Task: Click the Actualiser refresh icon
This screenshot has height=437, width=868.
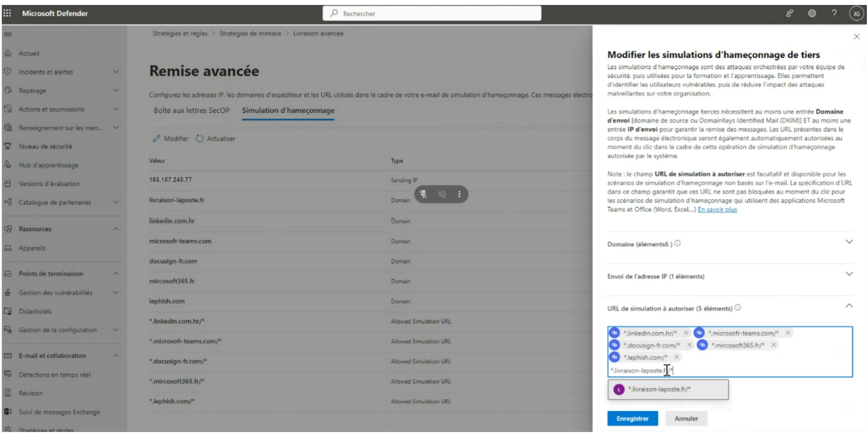Action: pos(200,138)
